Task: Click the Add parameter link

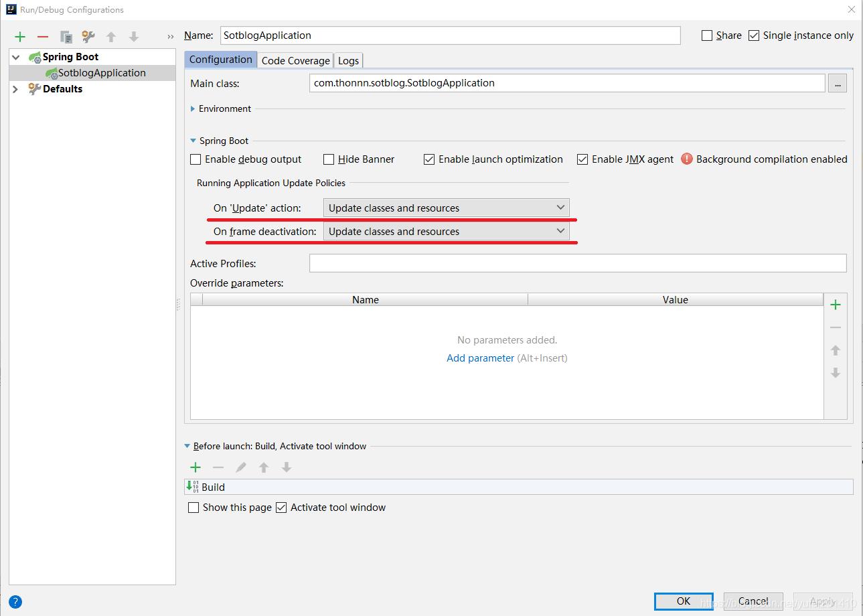Action: point(480,358)
